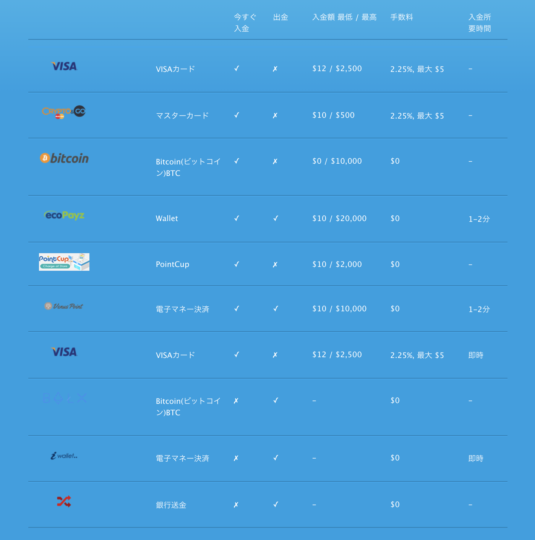Click the $10 / $2,000 amount
This screenshot has height=540, width=535.
pyautogui.click(x=337, y=264)
